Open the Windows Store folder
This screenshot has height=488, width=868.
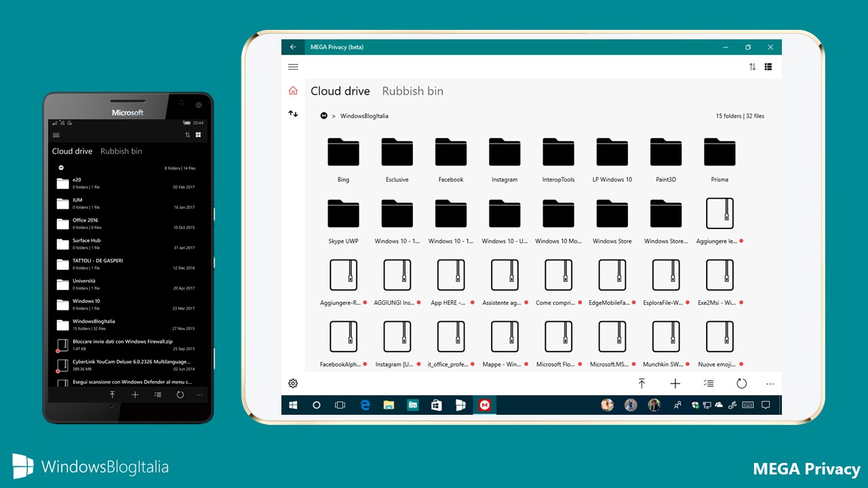[x=612, y=222]
